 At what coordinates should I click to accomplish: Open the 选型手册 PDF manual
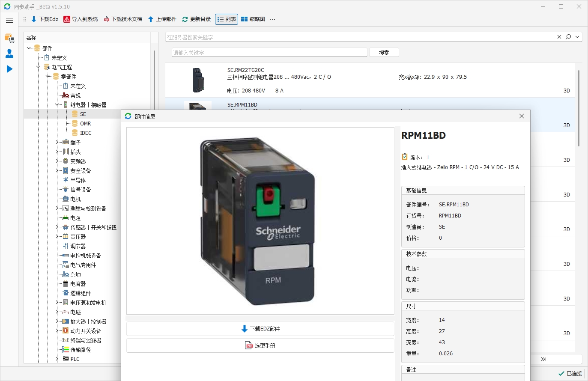260,345
